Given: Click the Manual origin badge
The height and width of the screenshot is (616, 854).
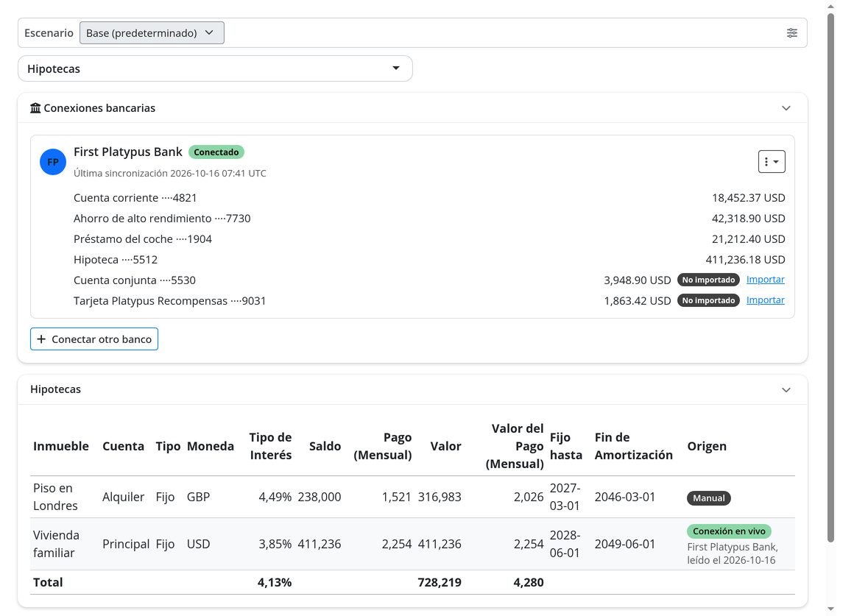Looking at the screenshot, I should coord(708,498).
